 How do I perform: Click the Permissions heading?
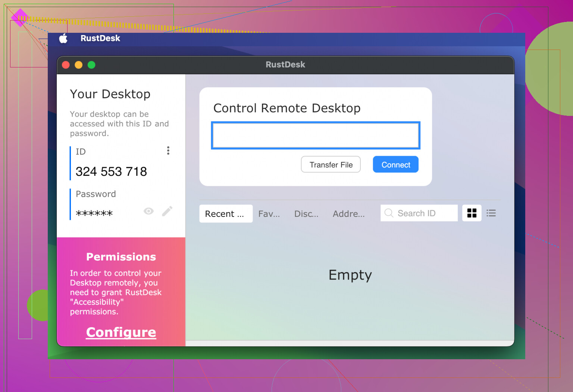pyautogui.click(x=121, y=257)
